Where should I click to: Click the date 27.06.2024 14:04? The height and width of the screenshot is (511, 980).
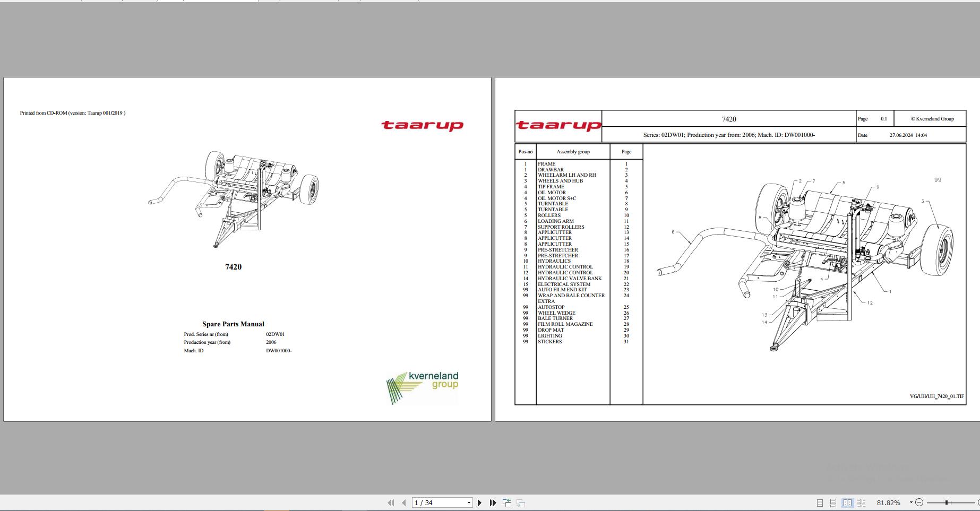coord(908,135)
